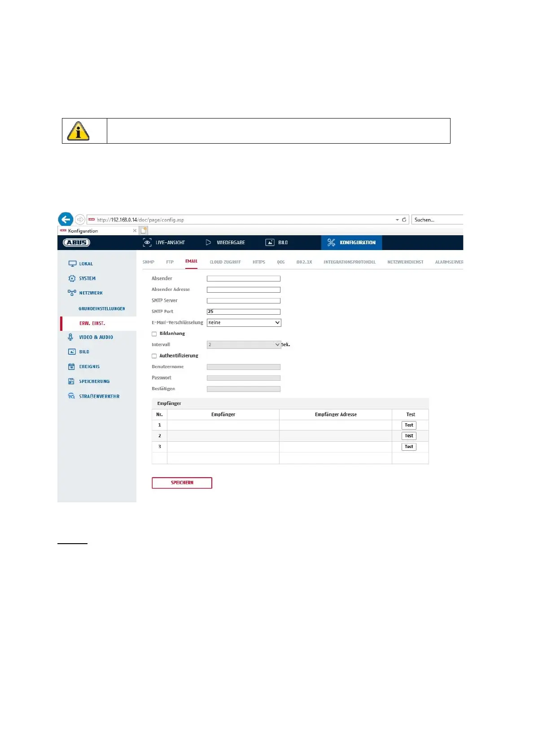534x756 pixels.
Task: Click the Konfiguration tools icon
Action: (331, 242)
